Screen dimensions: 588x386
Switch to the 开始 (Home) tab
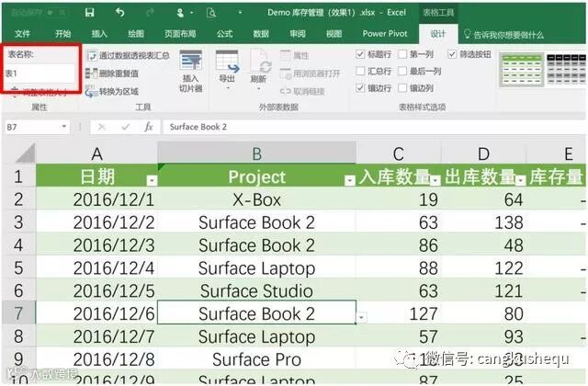[63, 34]
